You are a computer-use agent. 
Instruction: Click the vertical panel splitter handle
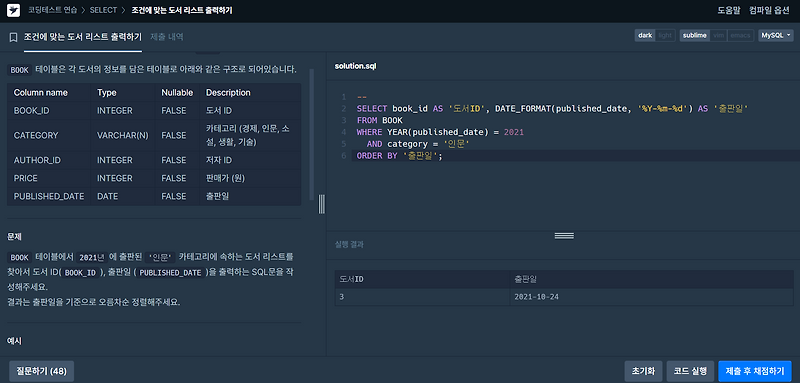point(321,203)
